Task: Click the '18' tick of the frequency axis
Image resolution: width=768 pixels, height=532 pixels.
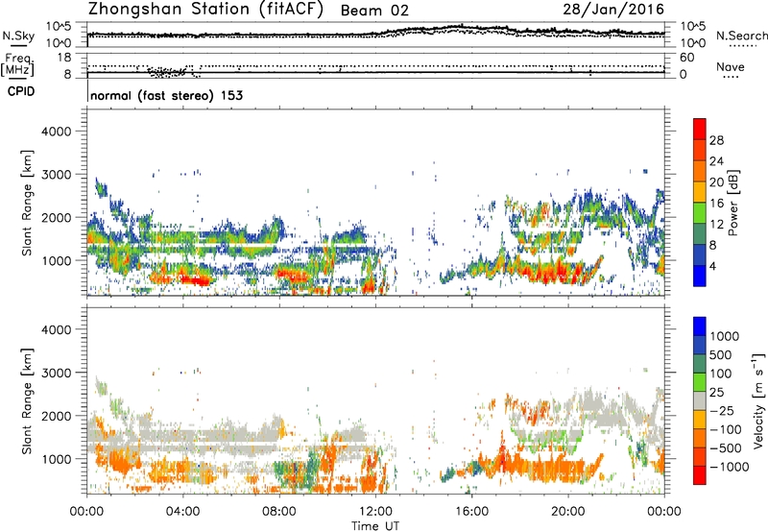Action: [x=64, y=58]
